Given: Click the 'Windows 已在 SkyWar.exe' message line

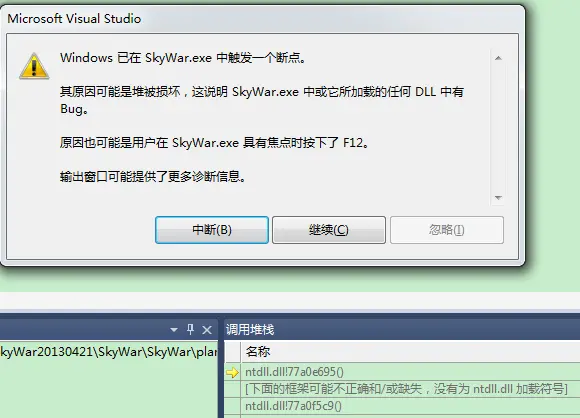Looking at the screenshot, I should click(183, 58).
